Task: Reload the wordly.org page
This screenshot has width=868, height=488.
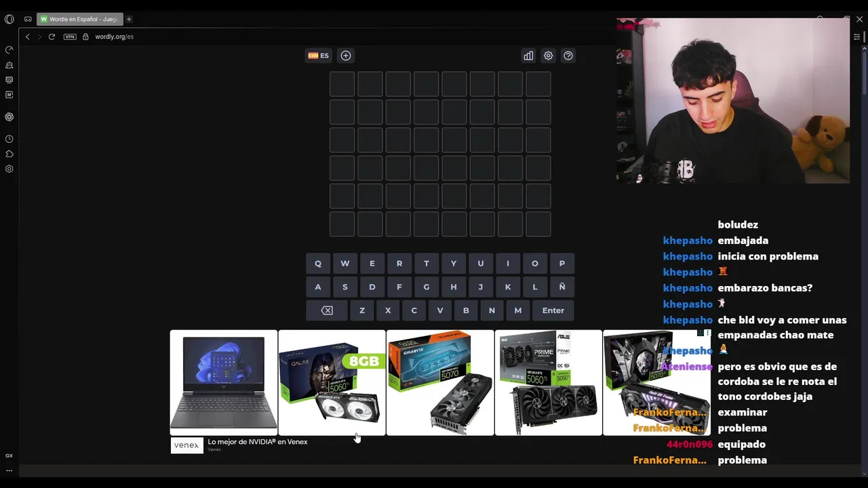Action: pyautogui.click(x=52, y=37)
